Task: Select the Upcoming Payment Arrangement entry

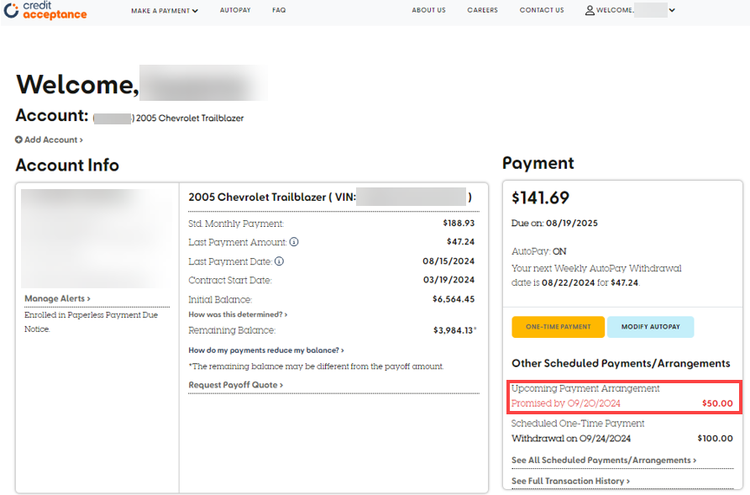Action: tap(622, 396)
